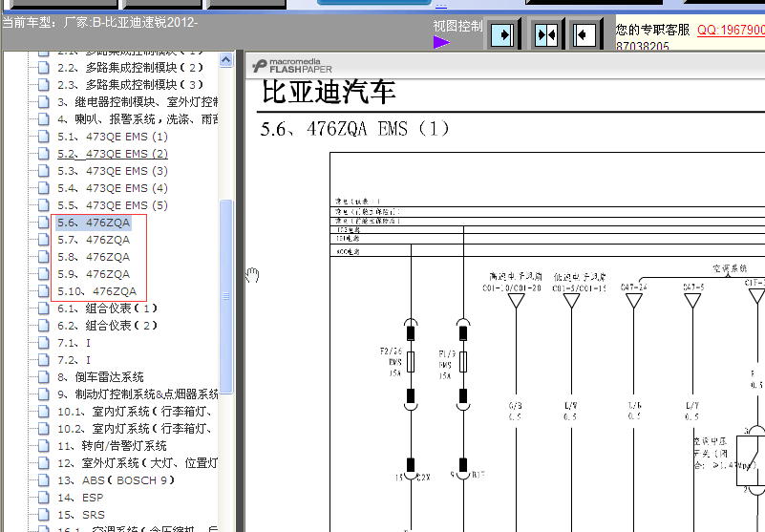This screenshot has width=765, height=532.
Task: Click document icon beside 6.2 组合仪表
Action: (43, 326)
